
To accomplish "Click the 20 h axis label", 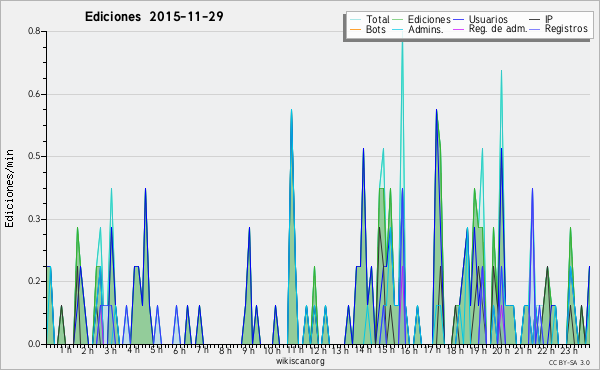I will point(501,350).
